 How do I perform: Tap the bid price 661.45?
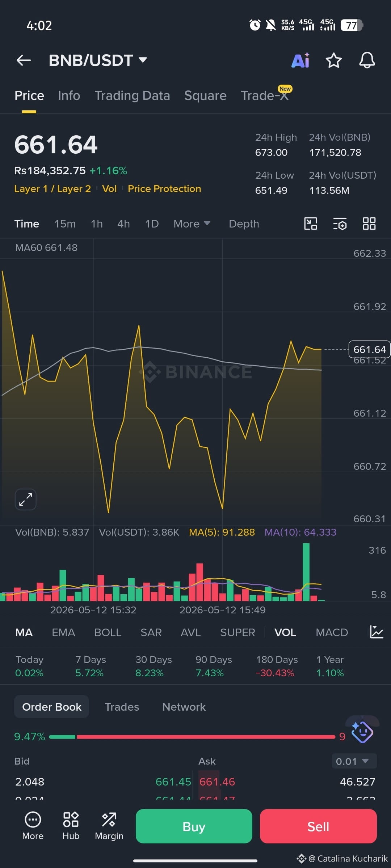173,782
